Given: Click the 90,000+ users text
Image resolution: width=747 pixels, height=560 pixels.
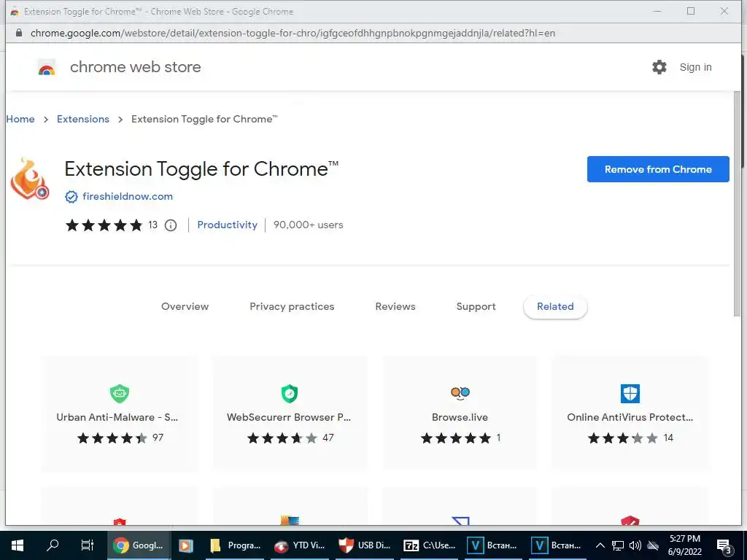Looking at the screenshot, I should point(309,225).
